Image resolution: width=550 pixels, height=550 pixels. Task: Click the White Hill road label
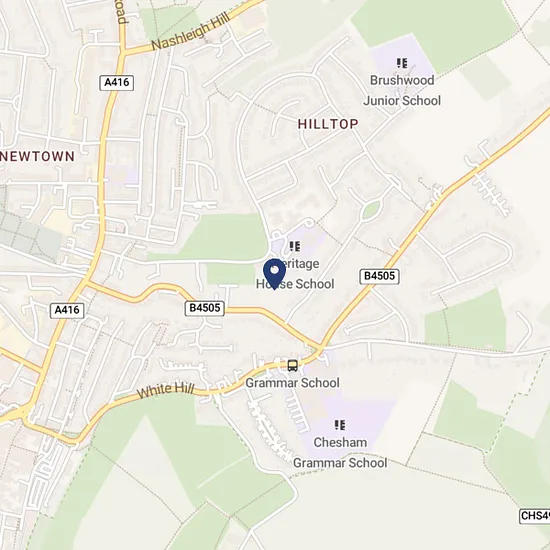point(165,390)
